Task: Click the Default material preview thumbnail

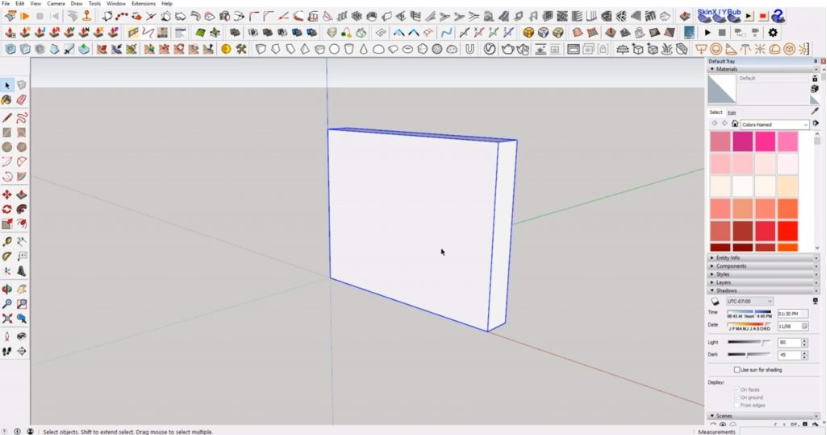Action: 722,89
